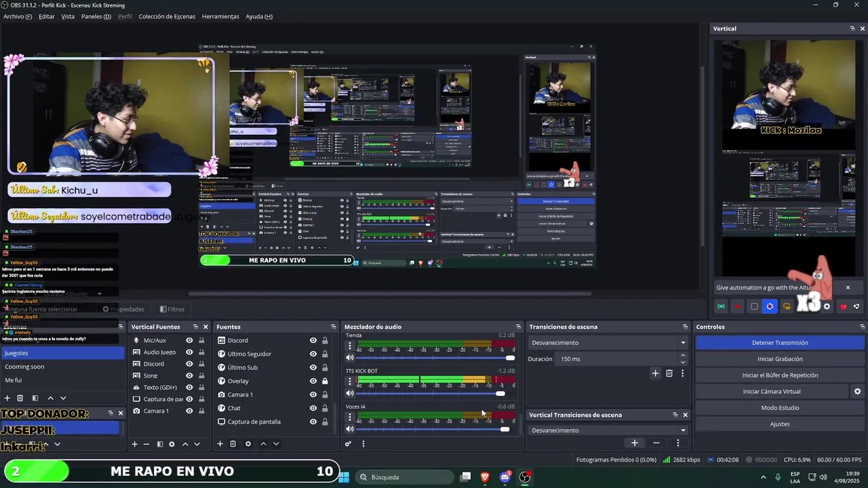Image resolution: width=868 pixels, height=488 pixels.
Task: Move source up in Vertical Fuentes toolbar
Action: tap(185, 444)
